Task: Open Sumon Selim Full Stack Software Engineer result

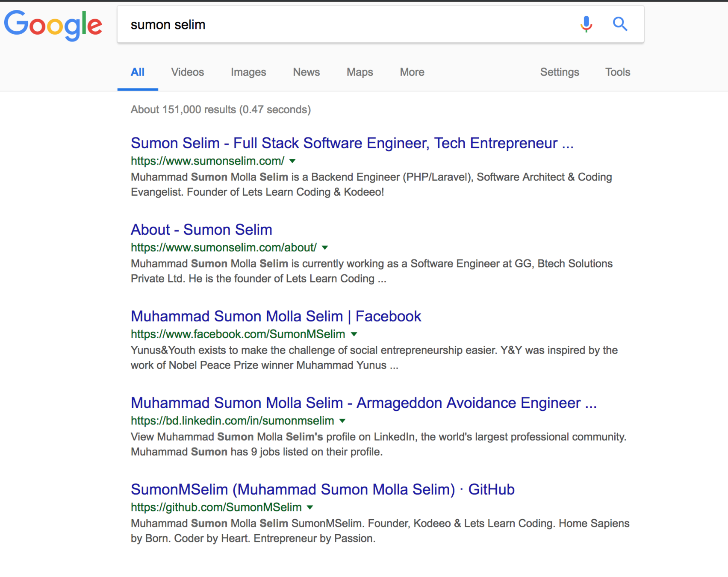Action: click(352, 143)
